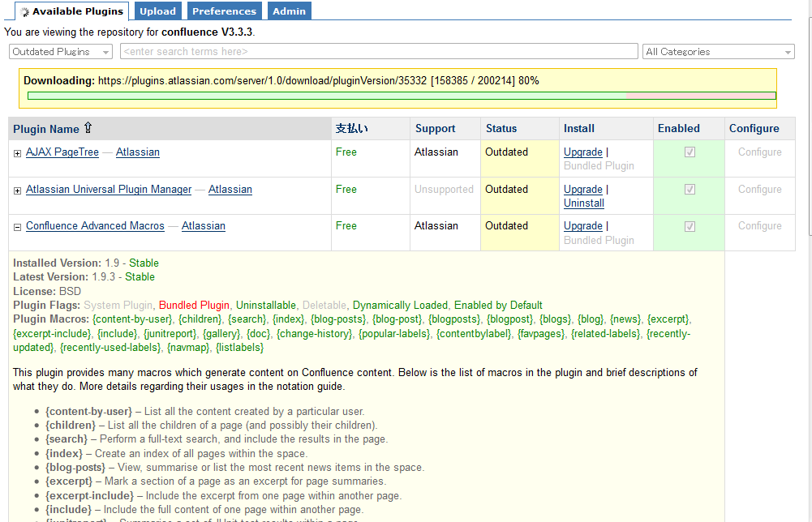Expand the Atlassian Universal Plugin Manager row
The image size is (812, 522).
[x=17, y=191]
